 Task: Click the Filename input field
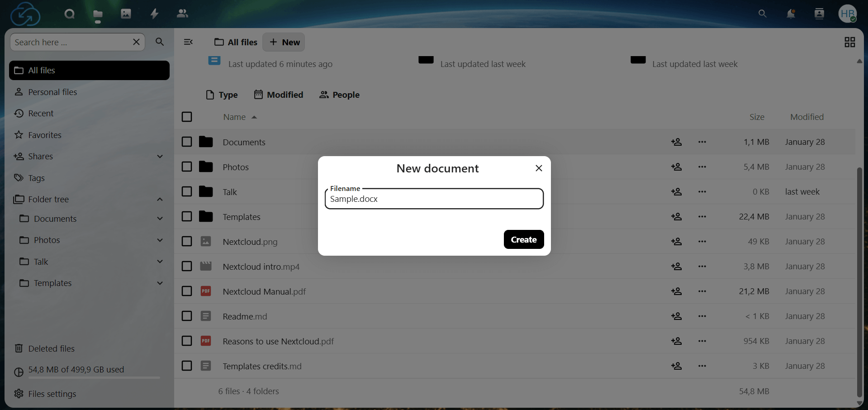tap(433, 199)
